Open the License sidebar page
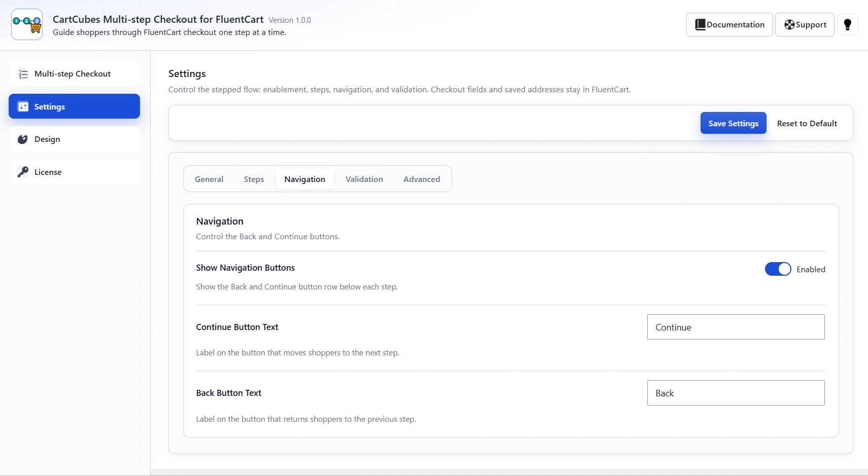868x476 pixels. coord(74,172)
